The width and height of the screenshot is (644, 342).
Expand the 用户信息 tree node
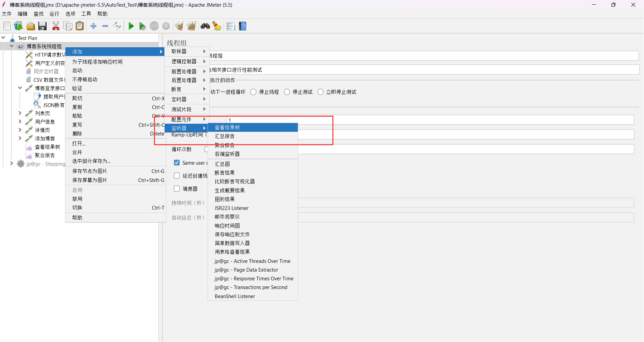coord(20,122)
